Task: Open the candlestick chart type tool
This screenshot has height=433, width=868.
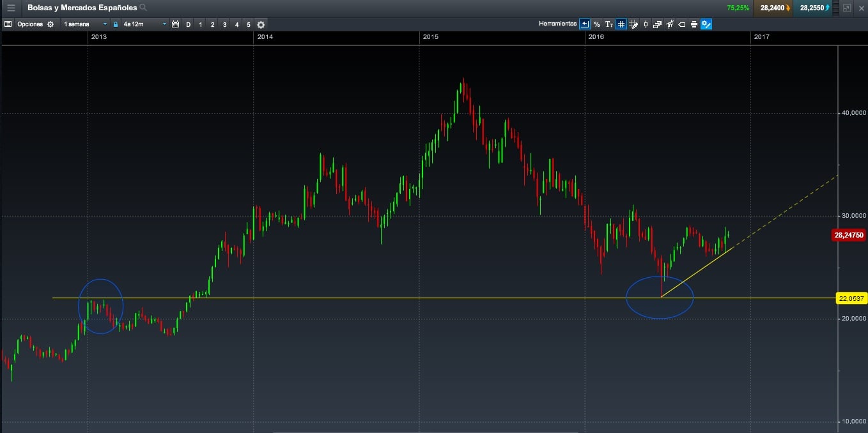Action: pyautogui.click(x=646, y=24)
